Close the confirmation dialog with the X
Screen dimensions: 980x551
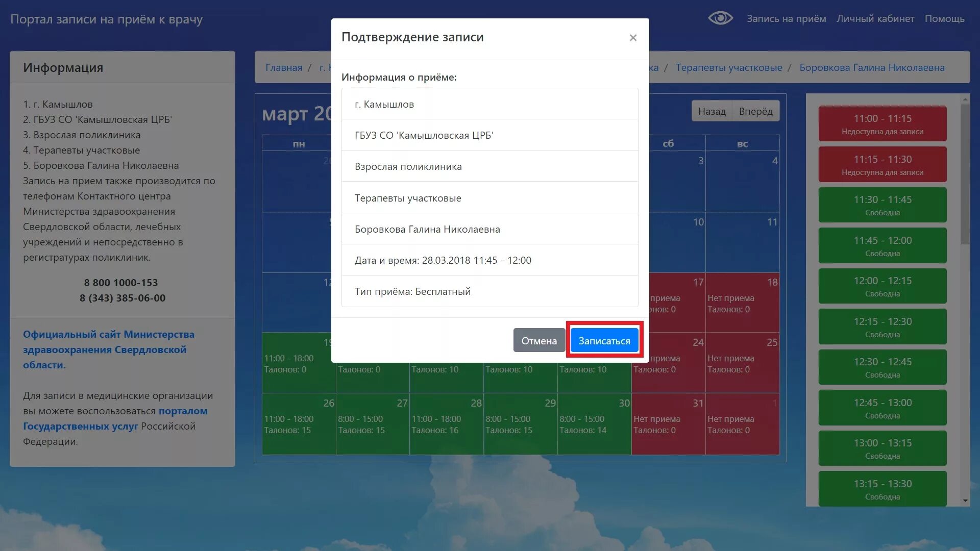(x=633, y=38)
